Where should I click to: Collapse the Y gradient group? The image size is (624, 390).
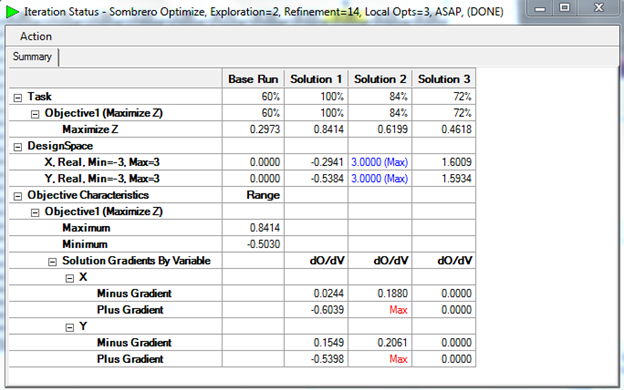click(70, 328)
